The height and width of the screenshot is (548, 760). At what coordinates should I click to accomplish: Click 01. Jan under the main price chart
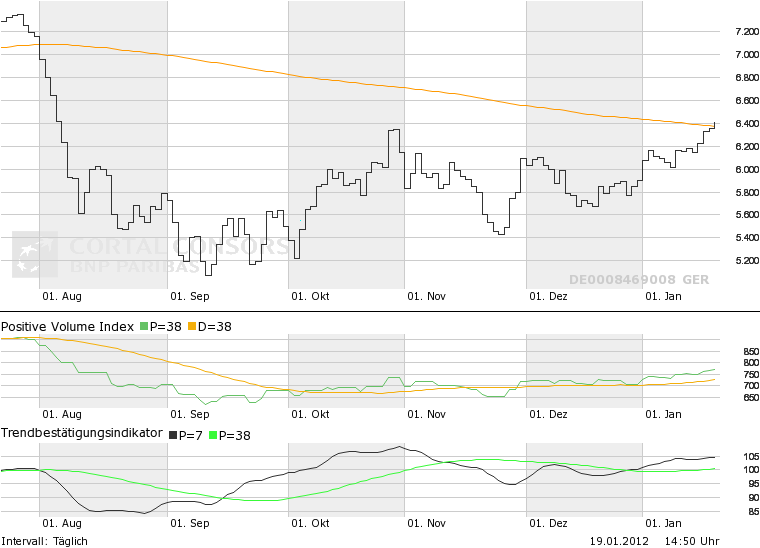coord(664,297)
